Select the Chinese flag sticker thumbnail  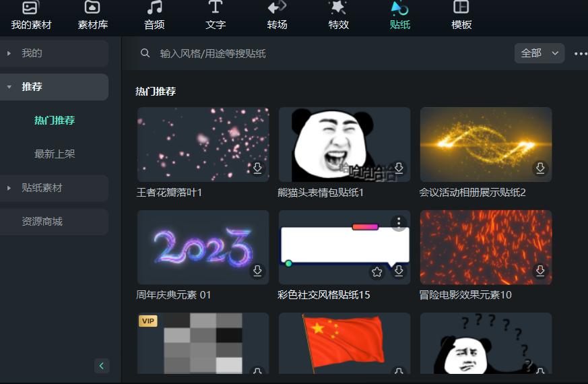coord(344,344)
